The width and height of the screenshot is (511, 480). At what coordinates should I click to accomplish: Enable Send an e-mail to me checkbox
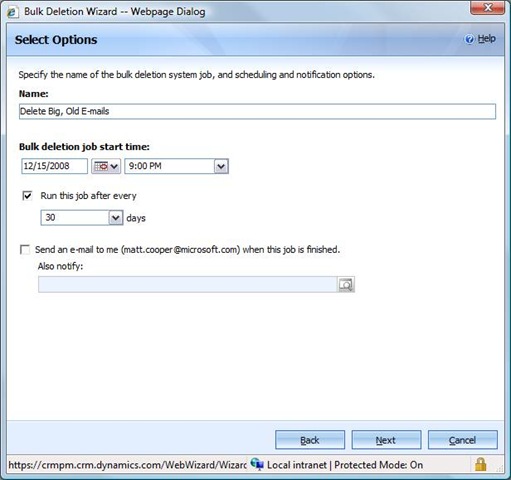point(25,249)
